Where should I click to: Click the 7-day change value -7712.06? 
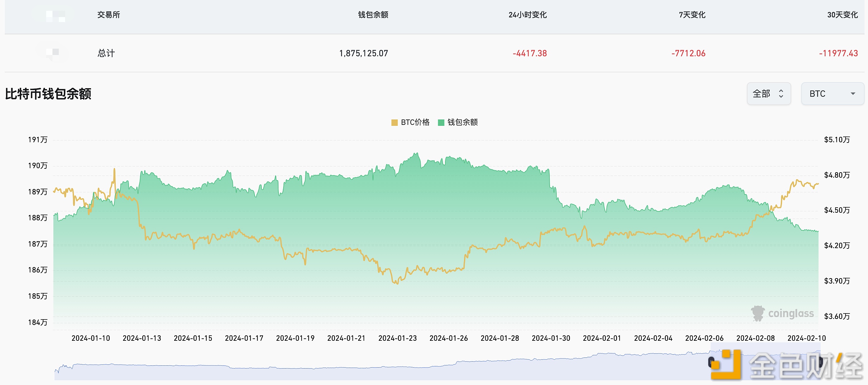point(688,53)
